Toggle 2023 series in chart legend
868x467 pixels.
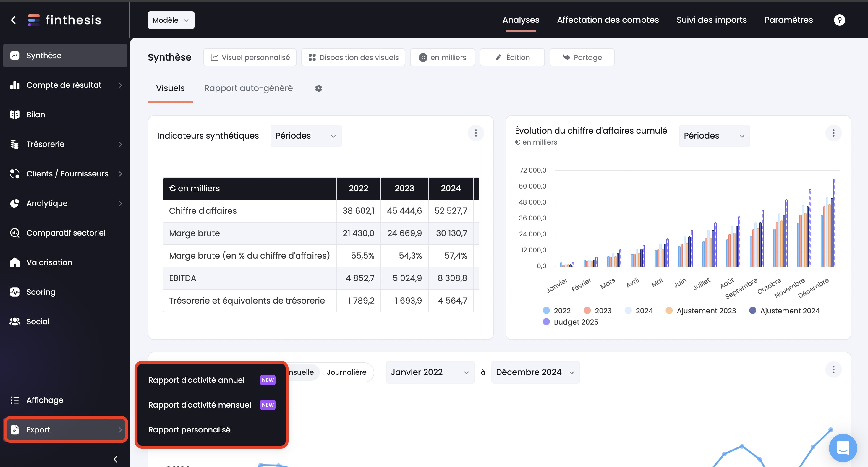[597, 311]
